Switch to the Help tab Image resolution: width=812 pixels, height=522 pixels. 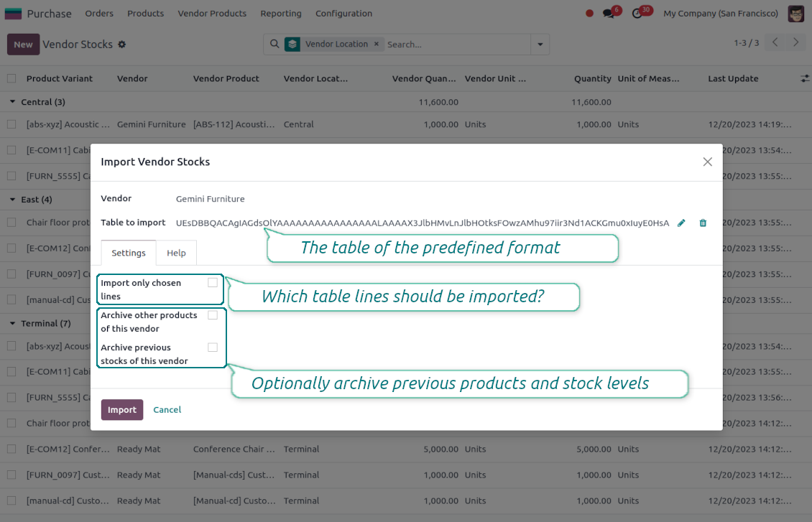176,253
